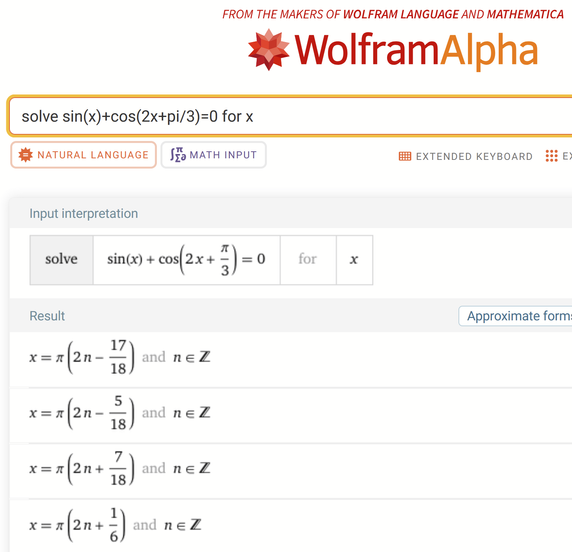Open the Extended Keyboard
This screenshot has width=572, height=552.
coord(465,157)
